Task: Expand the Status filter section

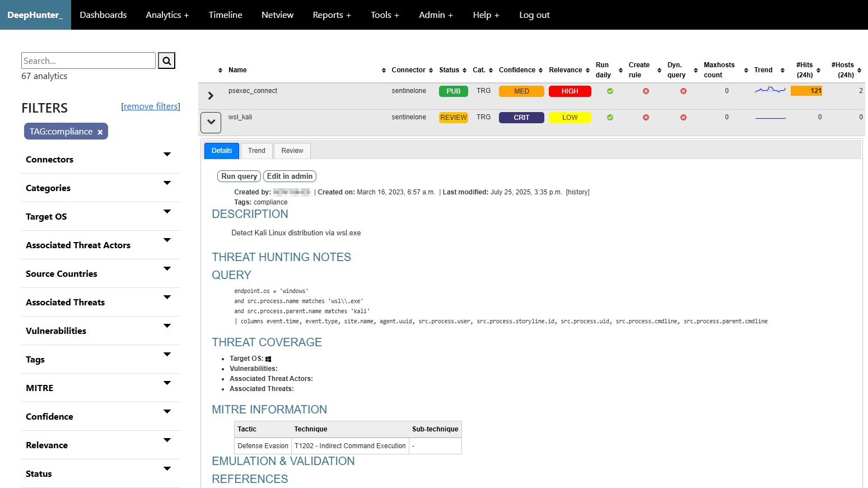Action: pyautogui.click(x=101, y=473)
